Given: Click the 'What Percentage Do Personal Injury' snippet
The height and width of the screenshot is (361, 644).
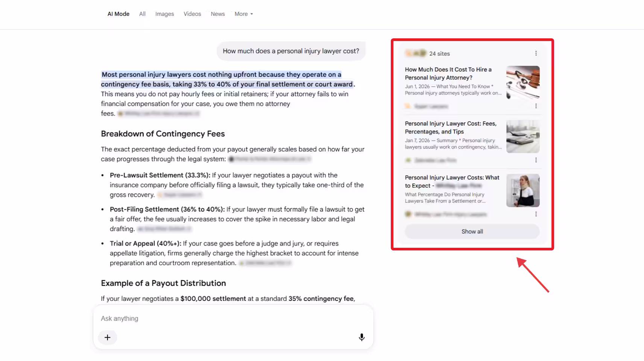Looking at the screenshot, I should (445, 198).
